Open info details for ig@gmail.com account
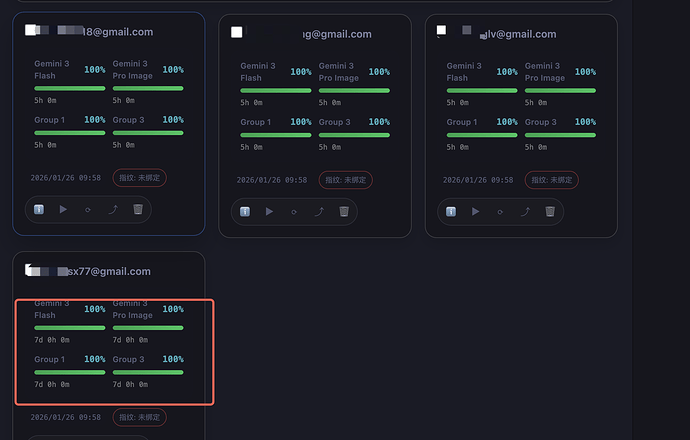The image size is (690, 440). tap(245, 212)
